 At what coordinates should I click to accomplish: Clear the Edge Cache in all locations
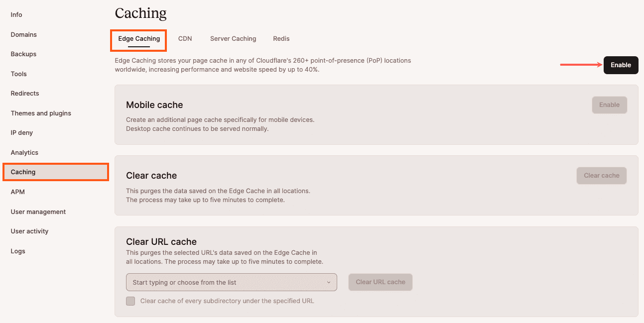[601, 175]
